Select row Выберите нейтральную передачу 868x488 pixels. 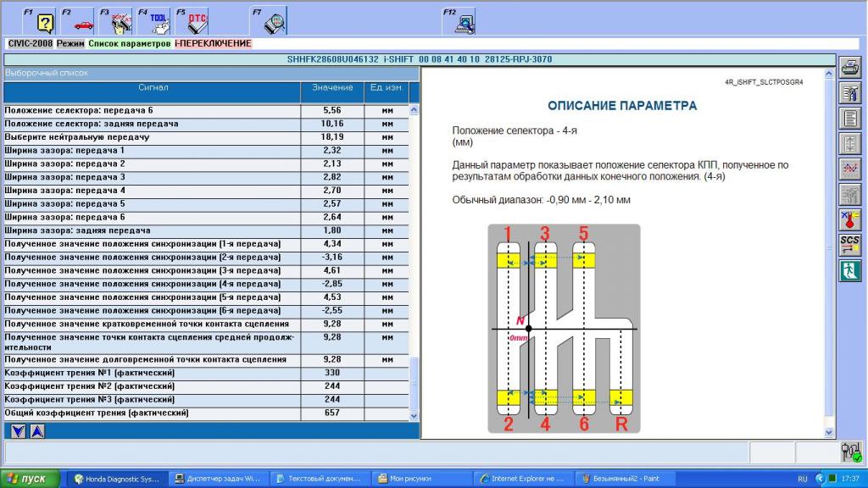pyautogui.click(x=206, y=137)
